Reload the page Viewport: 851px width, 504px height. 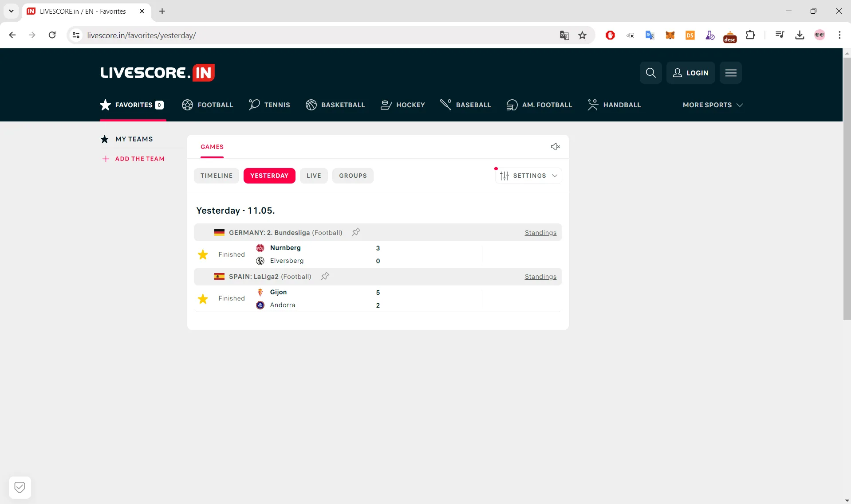[52, 35]
